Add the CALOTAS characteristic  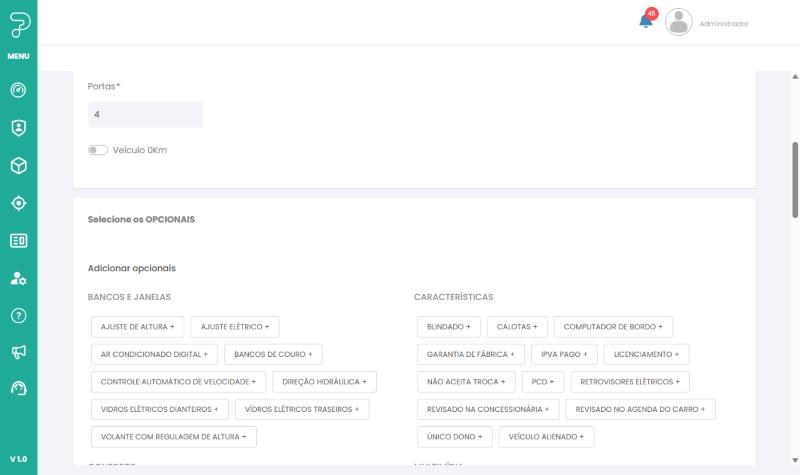[517, 327]
